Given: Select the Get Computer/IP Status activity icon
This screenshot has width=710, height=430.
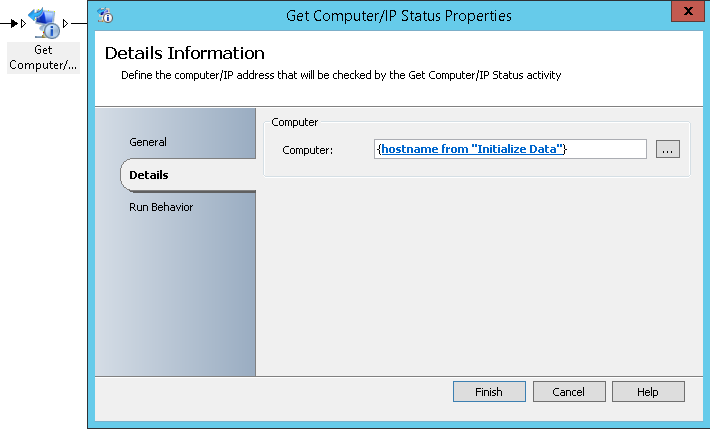Looking at the screenshot, I should (x=43, y=23).
